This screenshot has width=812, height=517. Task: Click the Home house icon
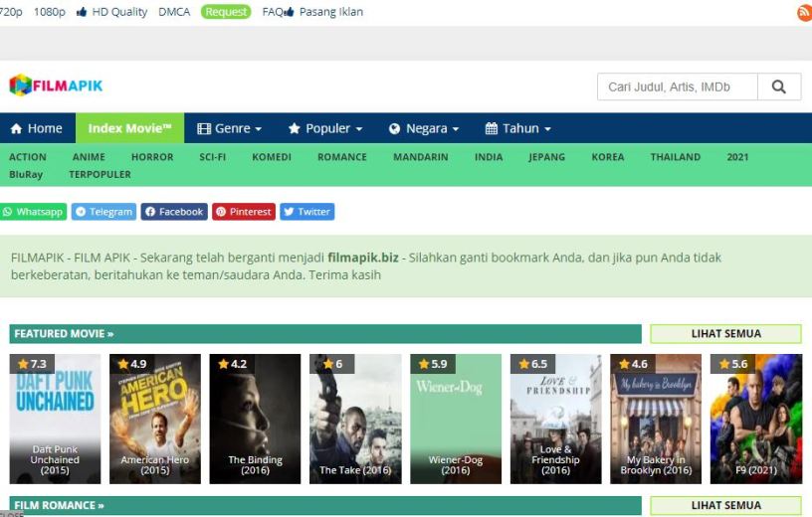click(16, 128)
